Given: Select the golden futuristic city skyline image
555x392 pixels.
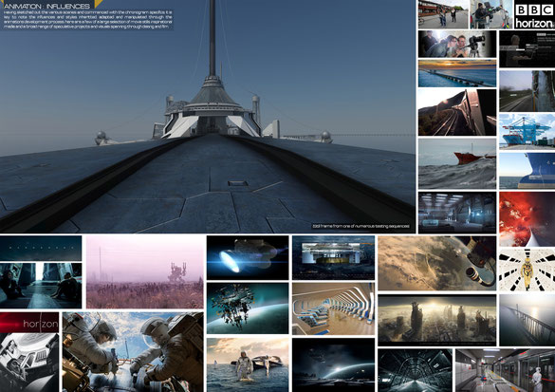Looking at the screenshot, I should pyautogui.click(x=436, y=320).
